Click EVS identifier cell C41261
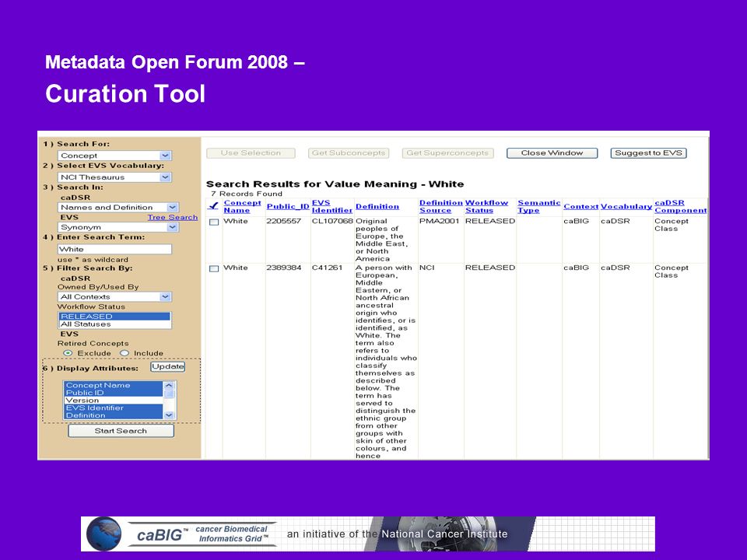 click(327, 268)
